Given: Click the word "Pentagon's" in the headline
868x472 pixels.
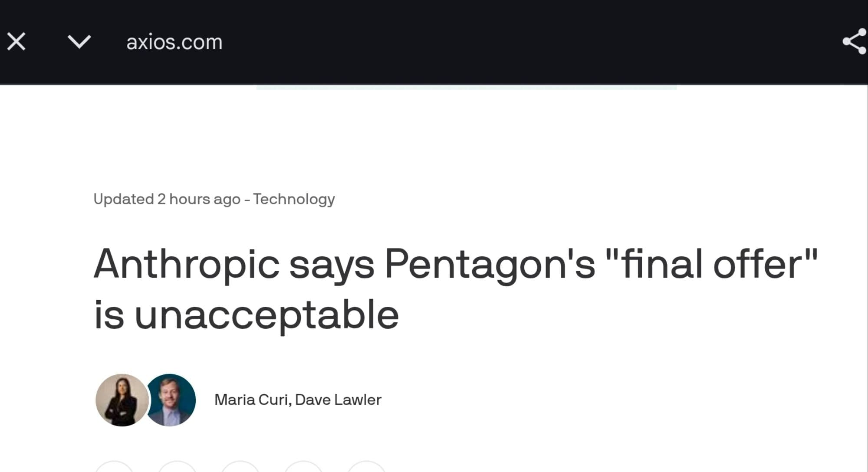Looking at the screenshot, I should (490, 264).
